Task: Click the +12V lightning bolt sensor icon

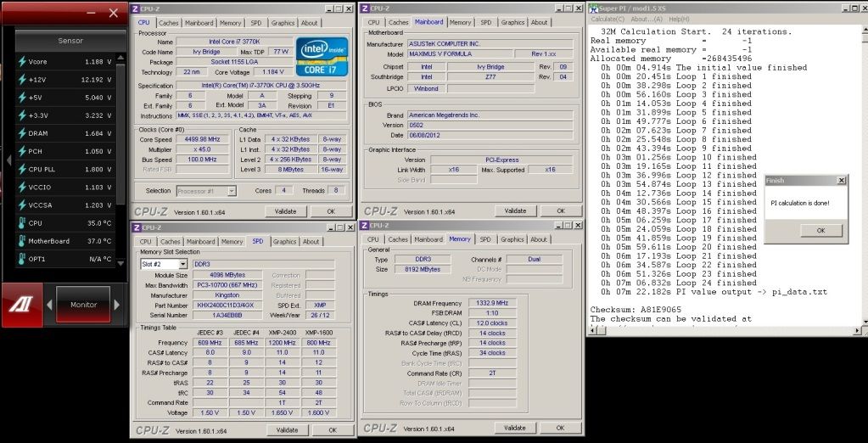Action: 22,79
